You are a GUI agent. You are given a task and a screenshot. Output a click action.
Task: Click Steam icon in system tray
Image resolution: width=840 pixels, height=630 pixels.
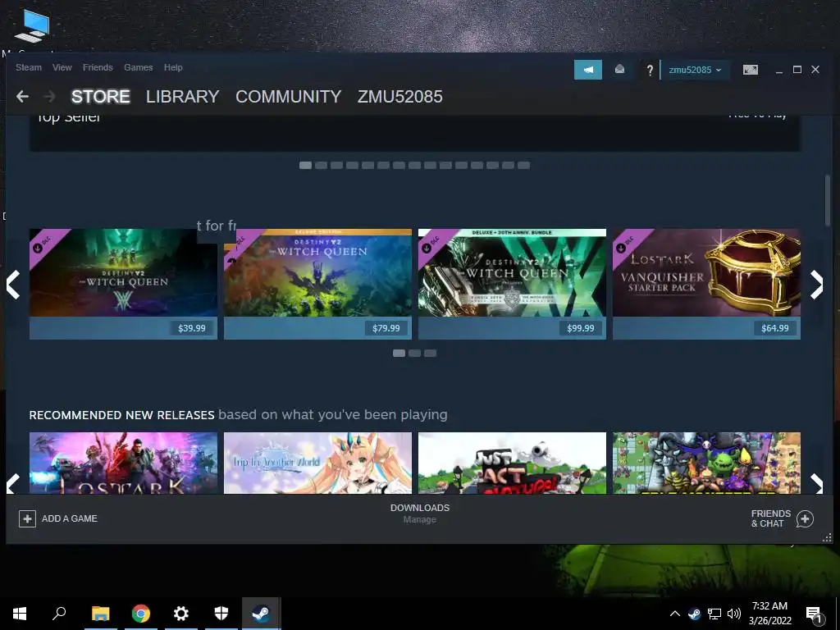694,614
